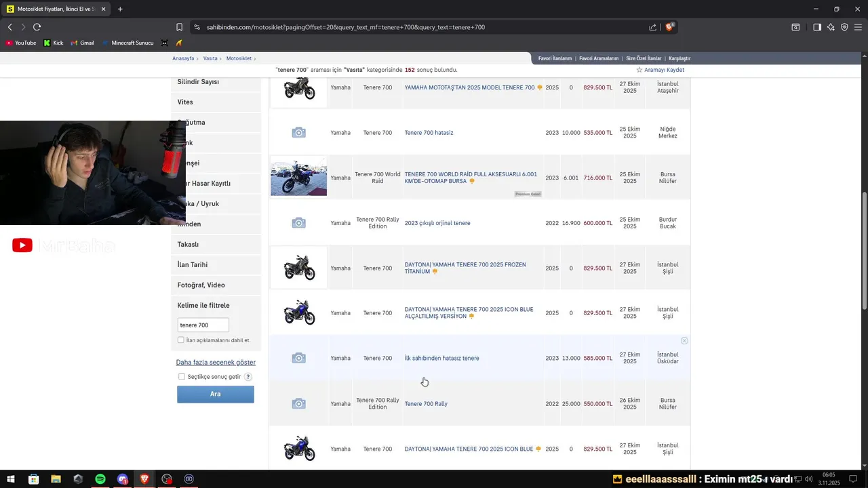Open 2023 çıkışlı orjinal tenere listing
The width and height of the screenshot is (868, 488).
437,223
